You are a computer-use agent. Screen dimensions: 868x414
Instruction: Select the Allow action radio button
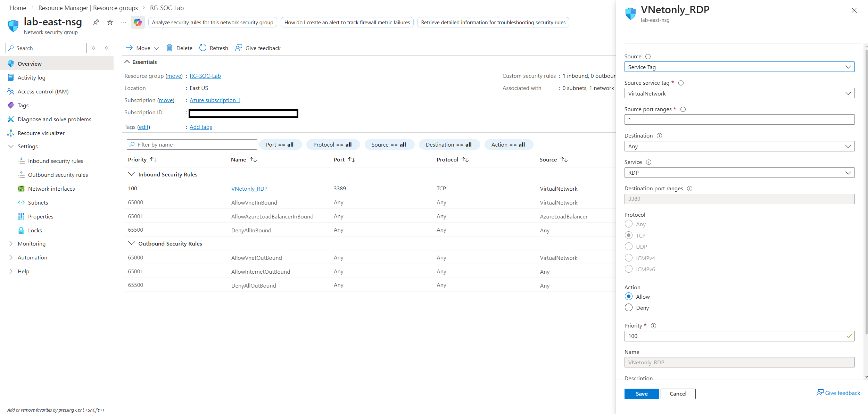tap(629, 297)
